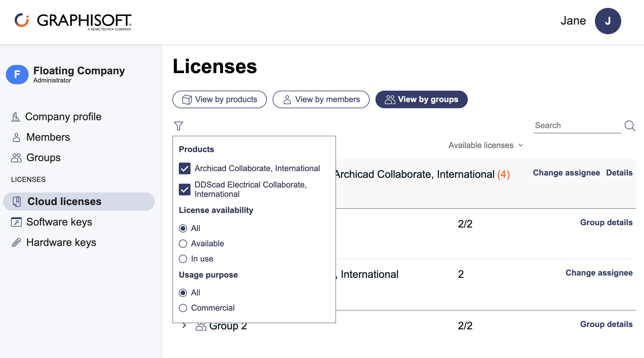The height and width of the screenshot is (358, 644).
Task: Open Cloud licenses section
Action: click(x=79, y=202)
